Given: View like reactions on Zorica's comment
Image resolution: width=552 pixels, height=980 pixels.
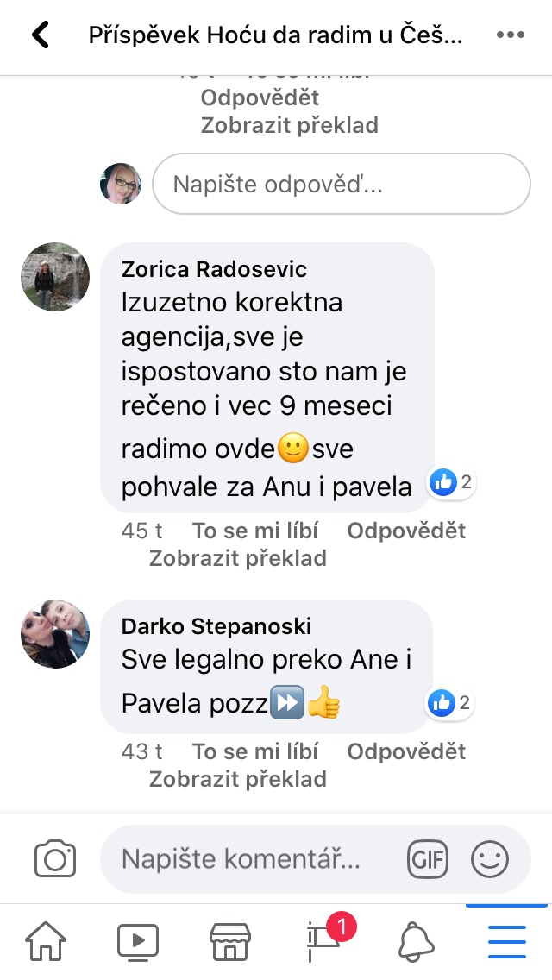Looking at the screenshot, I should tap(451, 482).
